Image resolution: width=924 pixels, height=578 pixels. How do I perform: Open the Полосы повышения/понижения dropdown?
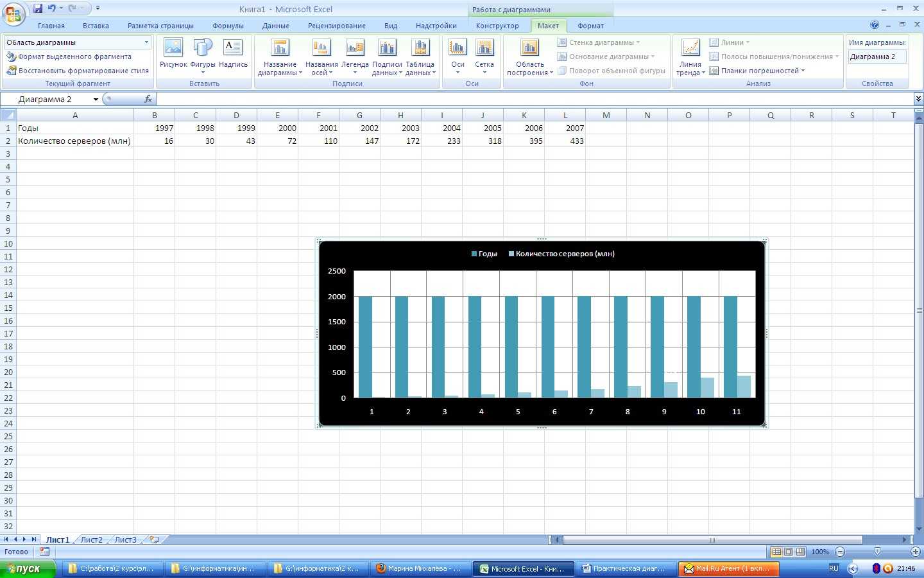[774, 57]
